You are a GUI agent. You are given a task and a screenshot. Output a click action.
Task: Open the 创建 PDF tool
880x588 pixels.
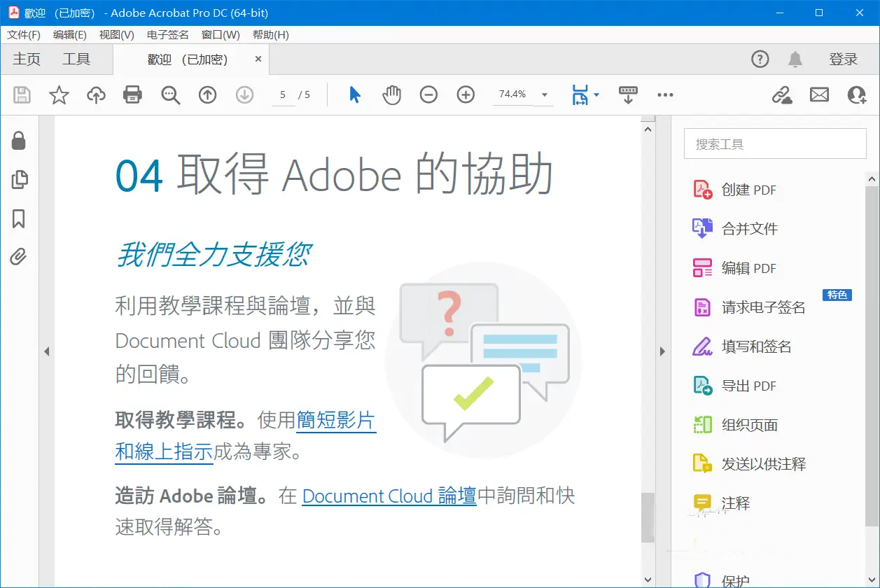[735, 190]
